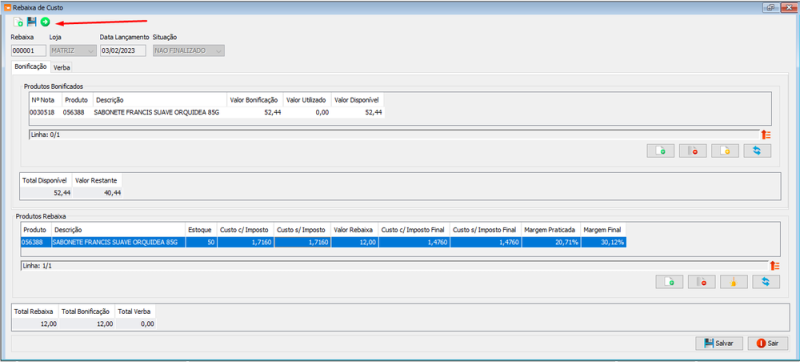Viewport: 800px width, 362px height.
Task: Switch to the Verba tab
Action: [62, 67]
